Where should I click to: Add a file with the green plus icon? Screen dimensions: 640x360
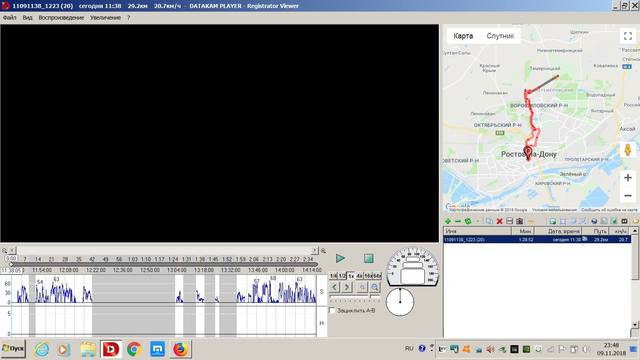click(x=448, y=221)
